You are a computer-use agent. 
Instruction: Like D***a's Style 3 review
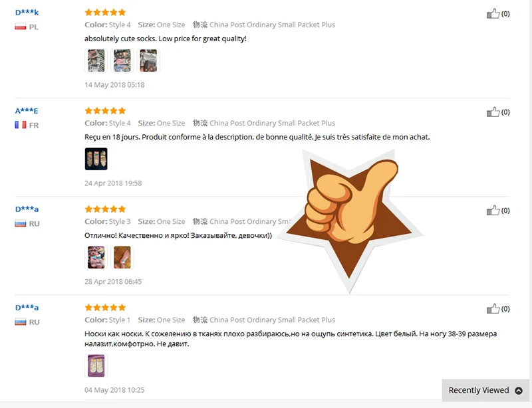[493, 210]
